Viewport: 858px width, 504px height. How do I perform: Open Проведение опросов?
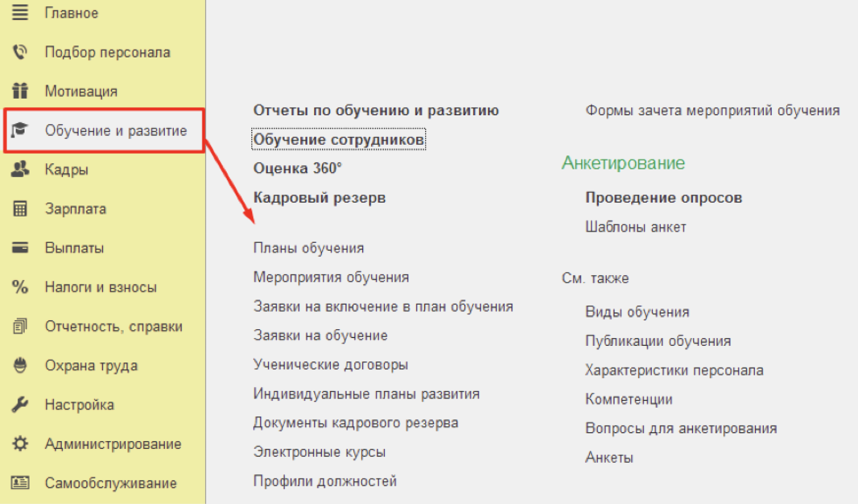pos(664,198)
